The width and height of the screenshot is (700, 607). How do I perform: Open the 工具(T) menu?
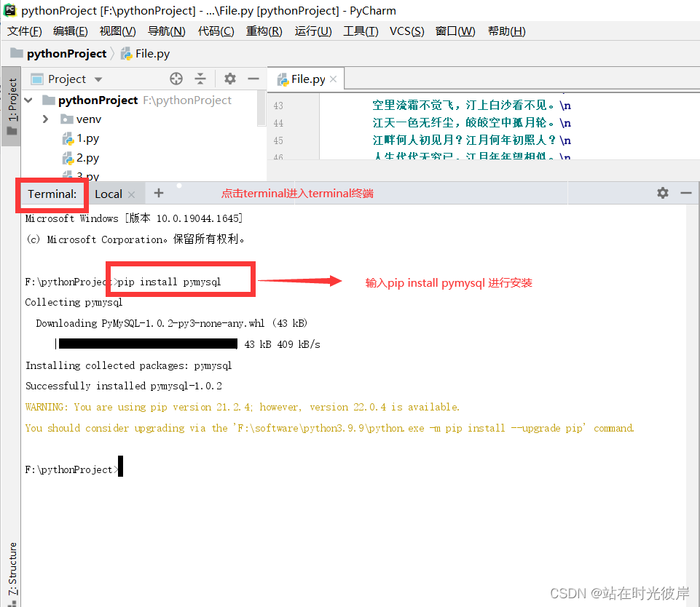[x=361, y=31]
